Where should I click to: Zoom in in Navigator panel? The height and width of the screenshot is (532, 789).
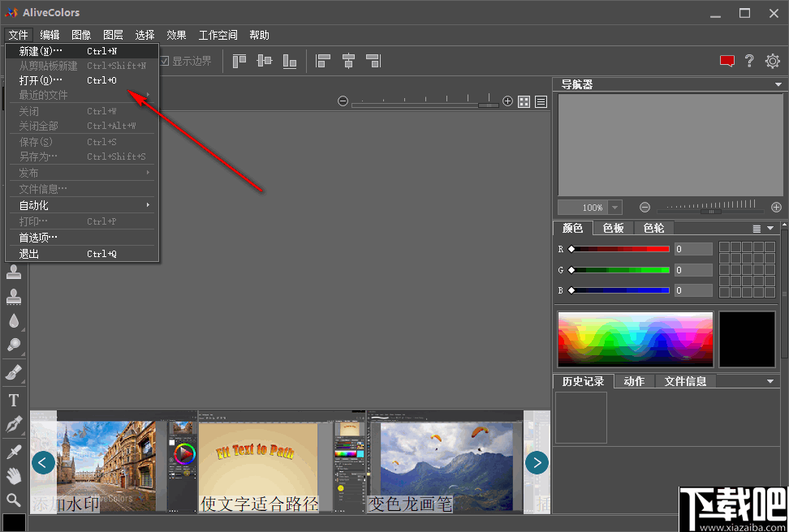tap(777, 207)
